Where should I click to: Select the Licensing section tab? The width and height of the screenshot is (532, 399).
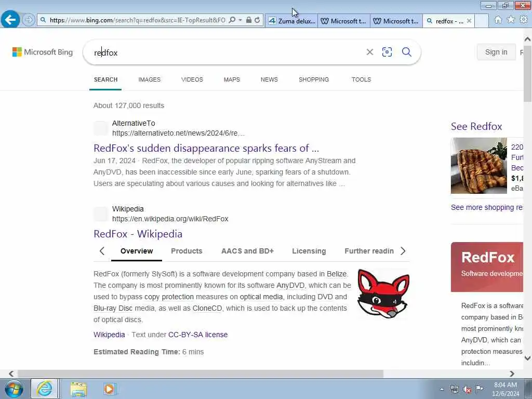(309, 251)
